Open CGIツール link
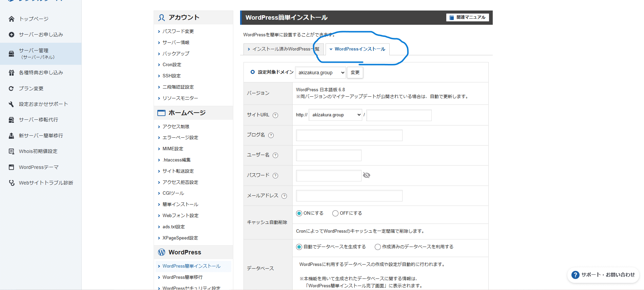The image size is (644, 290). tap(173, 193)
